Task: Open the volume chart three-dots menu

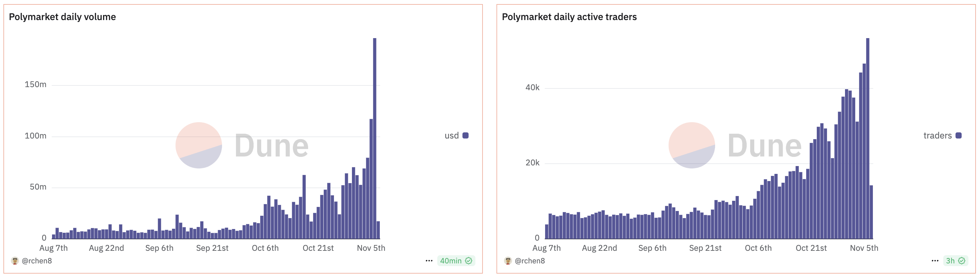Action: click(x=429, y=261)
